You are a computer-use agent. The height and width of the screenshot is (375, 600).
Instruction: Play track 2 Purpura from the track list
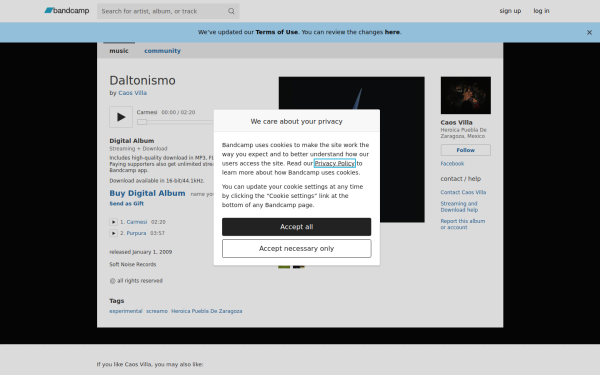click(113, 233)
